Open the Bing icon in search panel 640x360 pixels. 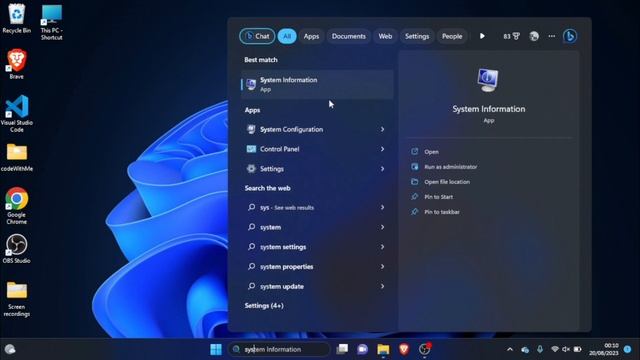pyautogui.click(x=570, y=36)
